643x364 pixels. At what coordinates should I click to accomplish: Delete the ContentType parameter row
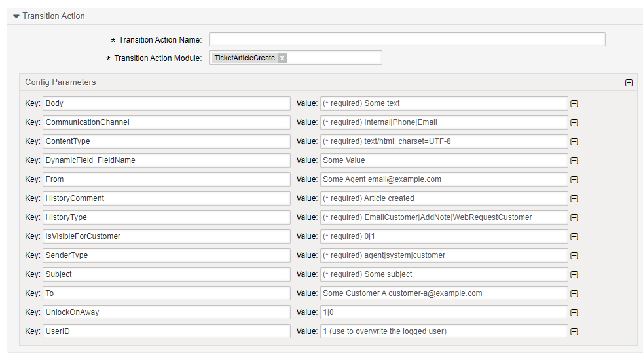coord(574,141)
